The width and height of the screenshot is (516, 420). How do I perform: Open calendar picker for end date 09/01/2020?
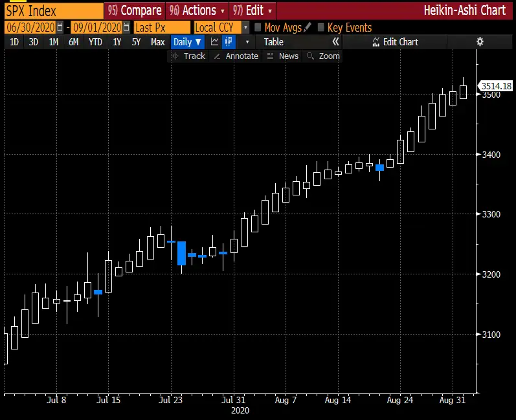point(126,28)
